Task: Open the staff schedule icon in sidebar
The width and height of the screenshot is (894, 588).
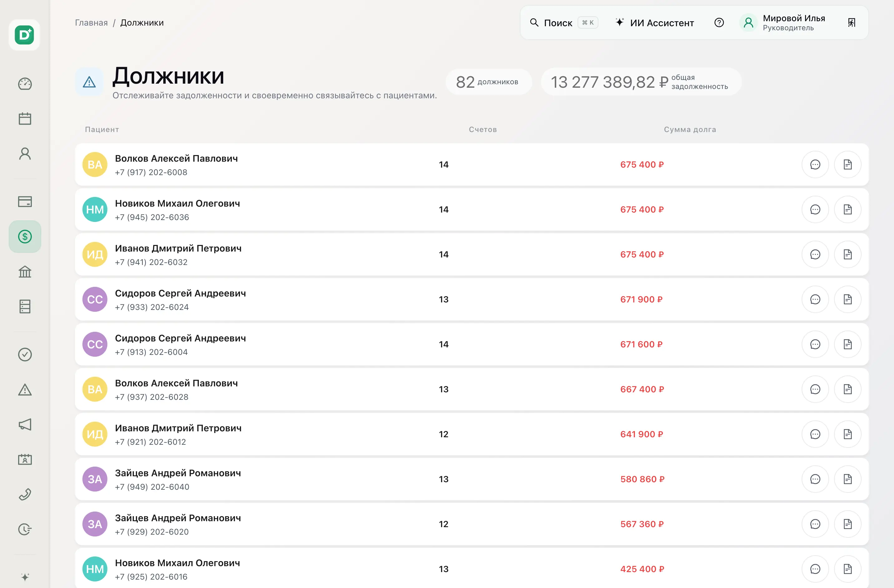Action: coord(25,460)
